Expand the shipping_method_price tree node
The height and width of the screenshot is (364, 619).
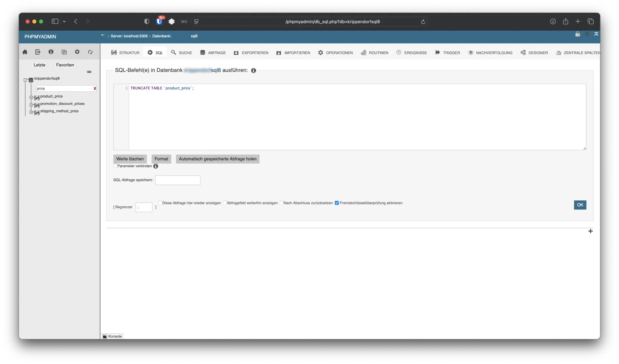tap(31, 112)
